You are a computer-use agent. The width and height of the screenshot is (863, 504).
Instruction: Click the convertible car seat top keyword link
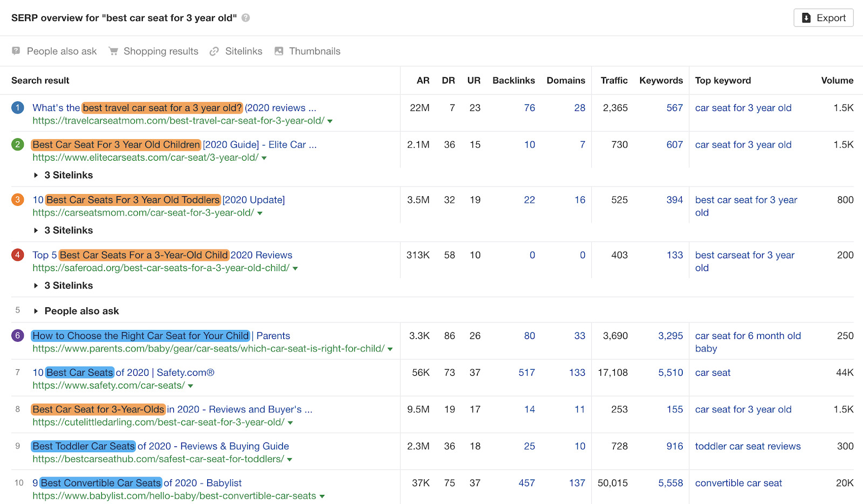[x=738, y=483]
